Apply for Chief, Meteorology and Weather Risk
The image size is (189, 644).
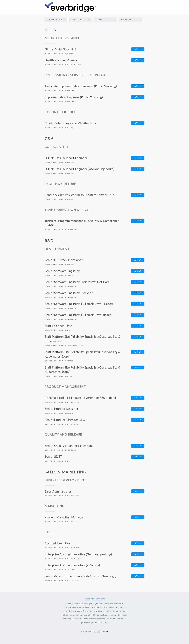[x=138, y=123]
